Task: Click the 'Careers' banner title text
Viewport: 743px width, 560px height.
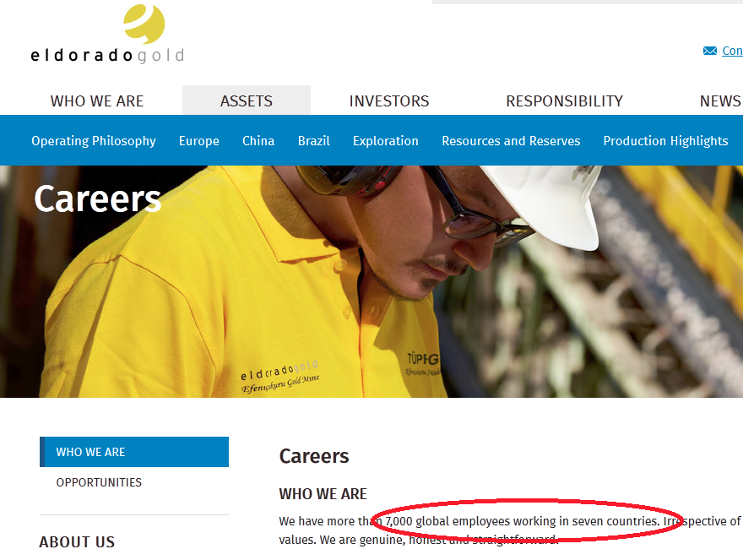Action: tap(98, 198)
